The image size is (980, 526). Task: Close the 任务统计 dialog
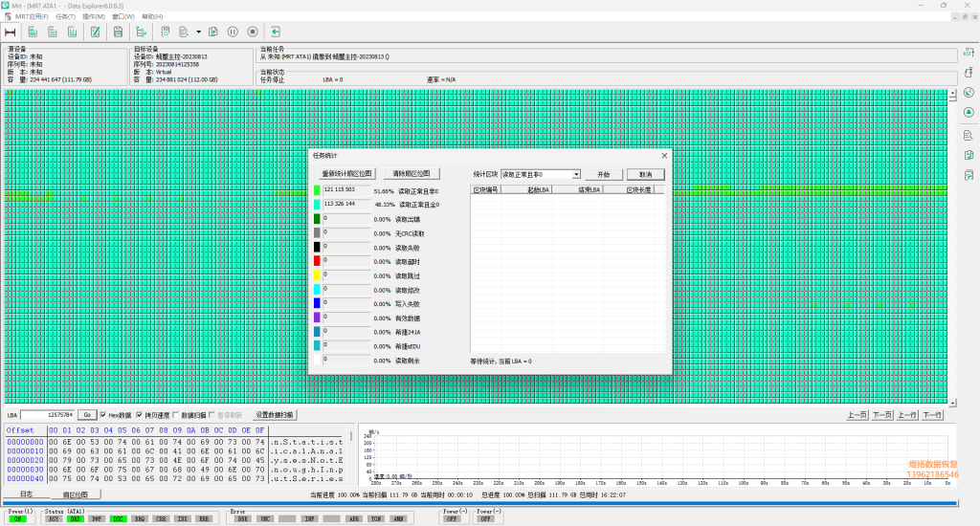coord(664,156)
